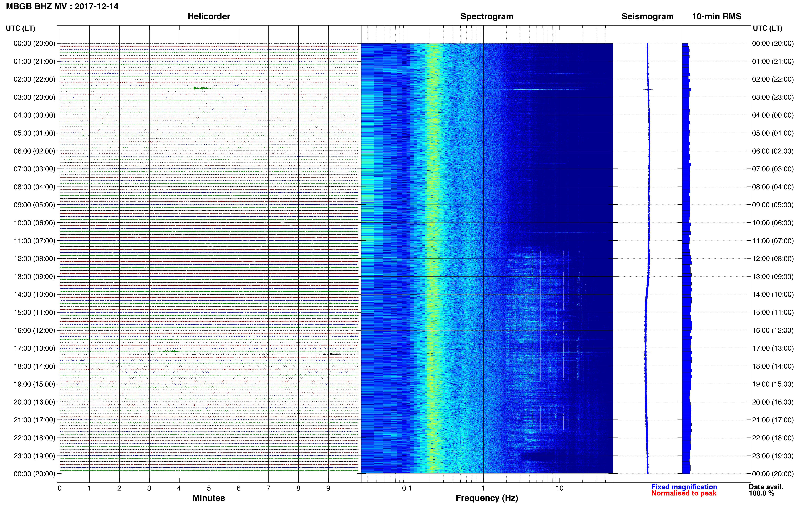
Task: Click the Minutes axis label
Action: (x=208, y=498)
